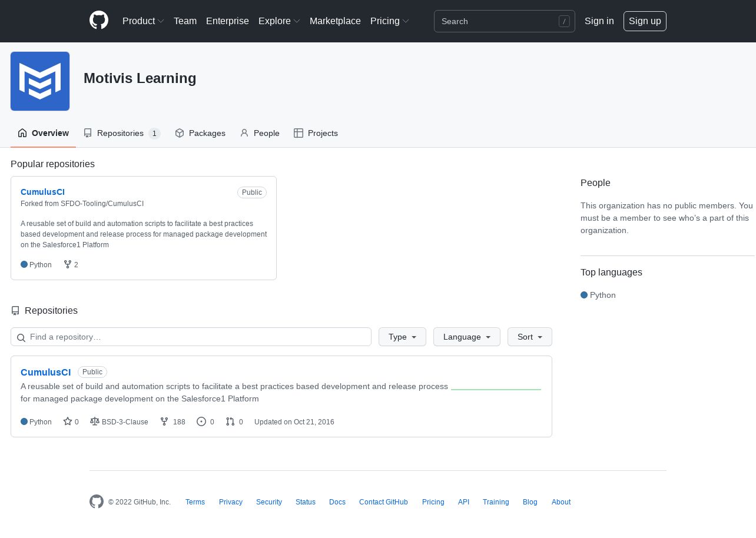
Task: Switch to the Projects tab
Action: click(x=316, y=133)
